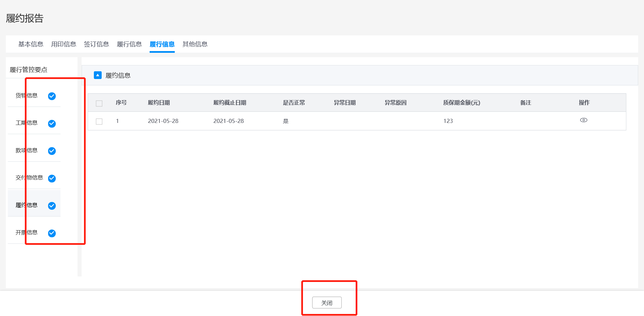
Task: Click the 质保期金额(元) column header
Action: pyautogui.click(x=461, y=103)
